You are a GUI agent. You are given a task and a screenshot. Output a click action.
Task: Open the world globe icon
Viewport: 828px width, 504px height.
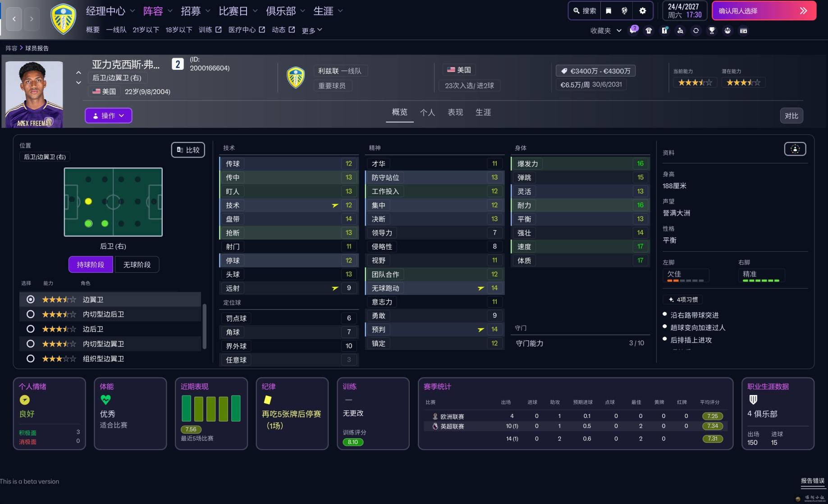point(624,11)
